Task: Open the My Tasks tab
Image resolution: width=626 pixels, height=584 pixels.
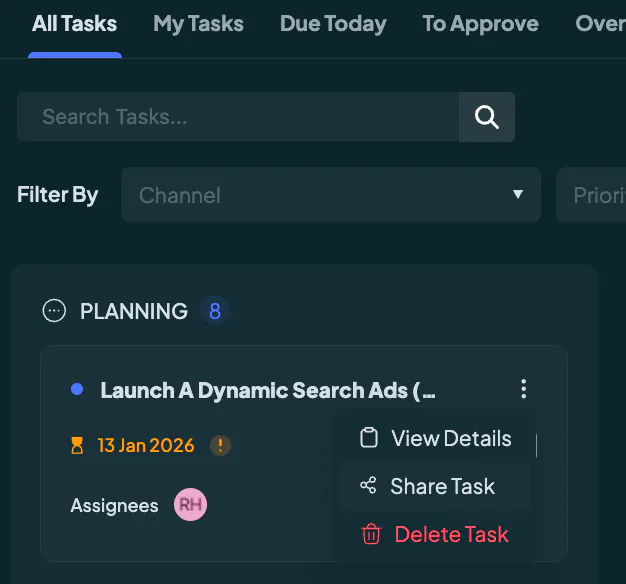Action: pyautogui.click(x=198, y=24)
